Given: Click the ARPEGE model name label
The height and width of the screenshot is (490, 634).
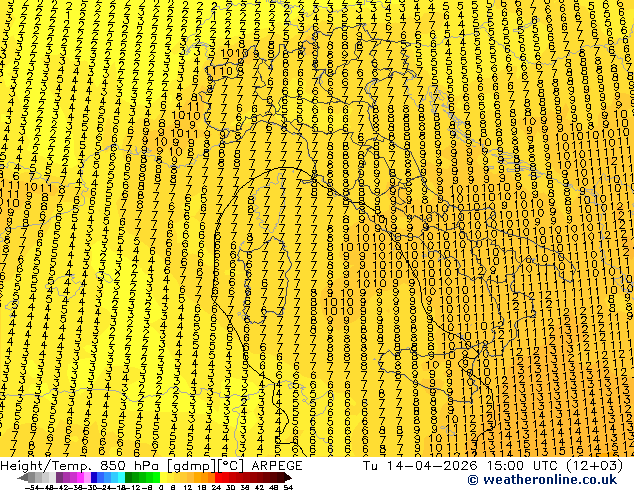Looking at the screenshot, I should pyautogui.click(x=277, y=466).
